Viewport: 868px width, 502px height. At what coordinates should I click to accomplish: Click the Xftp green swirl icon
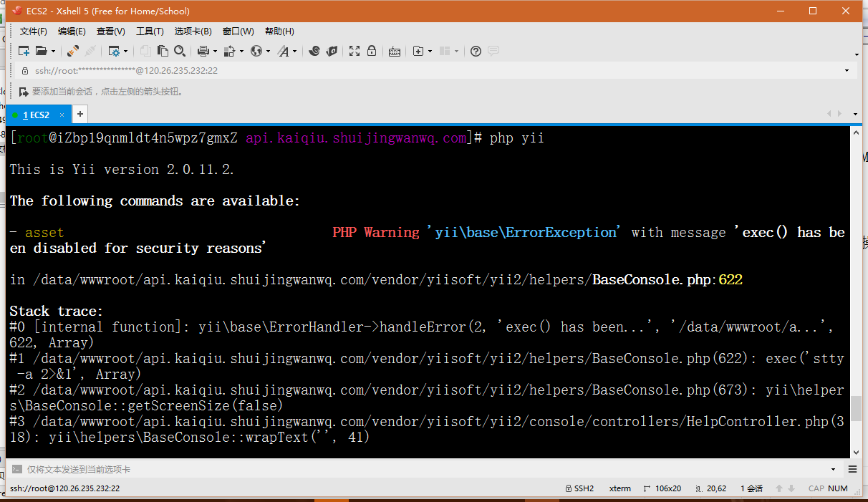(x=314, y=51)
